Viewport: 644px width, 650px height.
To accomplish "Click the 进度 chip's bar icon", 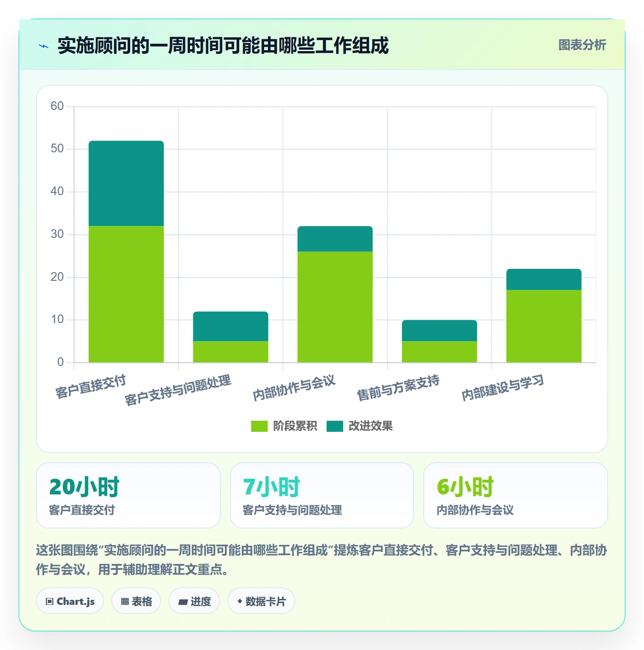I will click(x=183, y=602).
